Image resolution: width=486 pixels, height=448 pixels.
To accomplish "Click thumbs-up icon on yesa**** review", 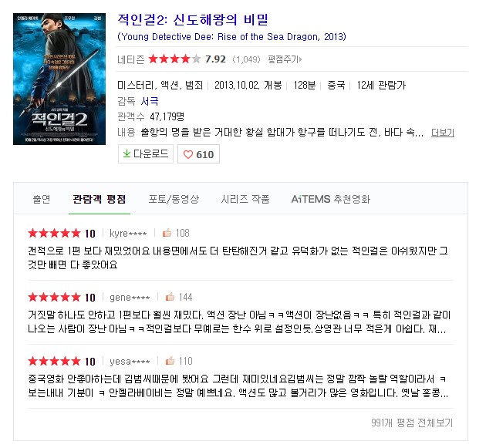I will pyautogui.click(x=170, y=361).
